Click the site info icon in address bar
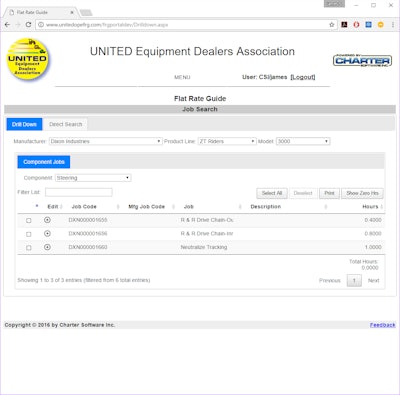 [41, 25]
